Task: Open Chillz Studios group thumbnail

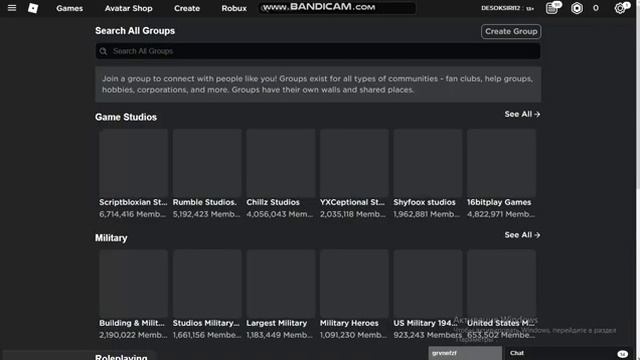Action: coord(281,163)
